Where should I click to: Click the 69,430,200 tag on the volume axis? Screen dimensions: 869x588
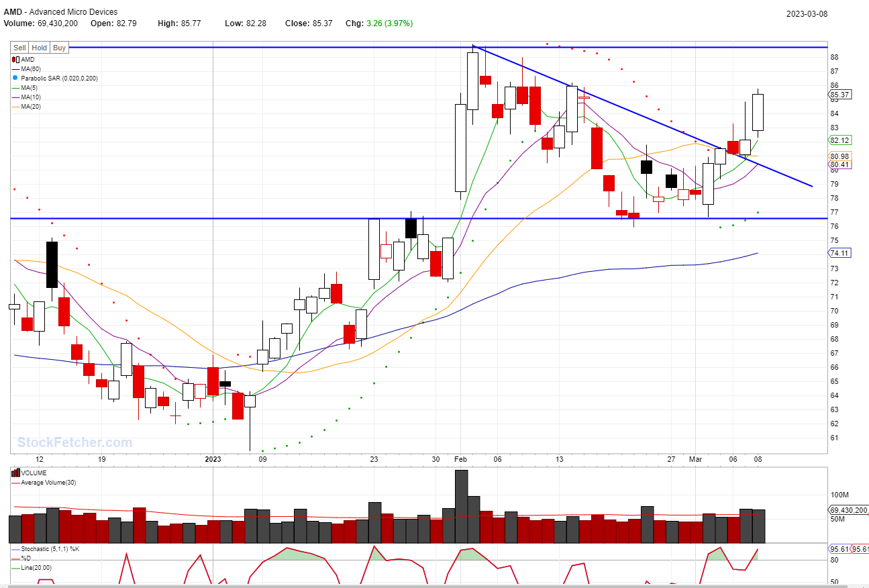point(849,510)
